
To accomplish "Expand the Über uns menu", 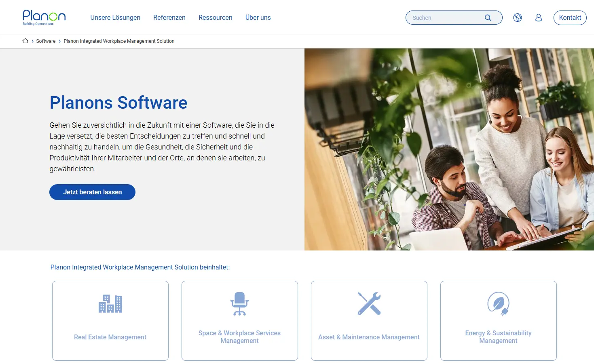I will [258, 18].
